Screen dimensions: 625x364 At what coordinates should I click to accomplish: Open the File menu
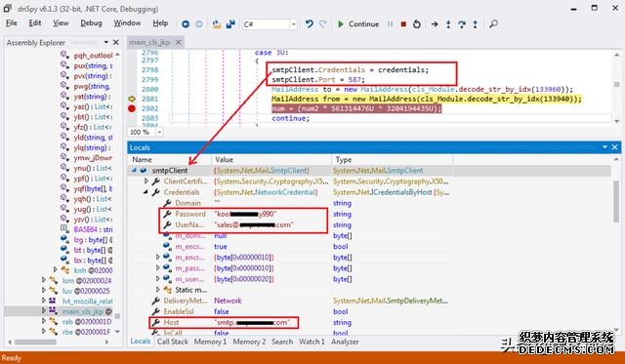12,23
